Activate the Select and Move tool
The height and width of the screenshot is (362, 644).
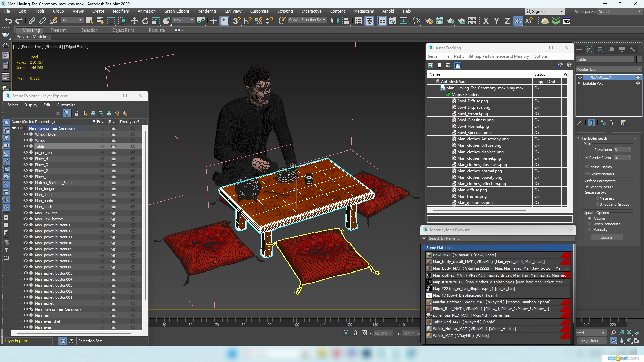pyautogui.click(x=135, y=21)
